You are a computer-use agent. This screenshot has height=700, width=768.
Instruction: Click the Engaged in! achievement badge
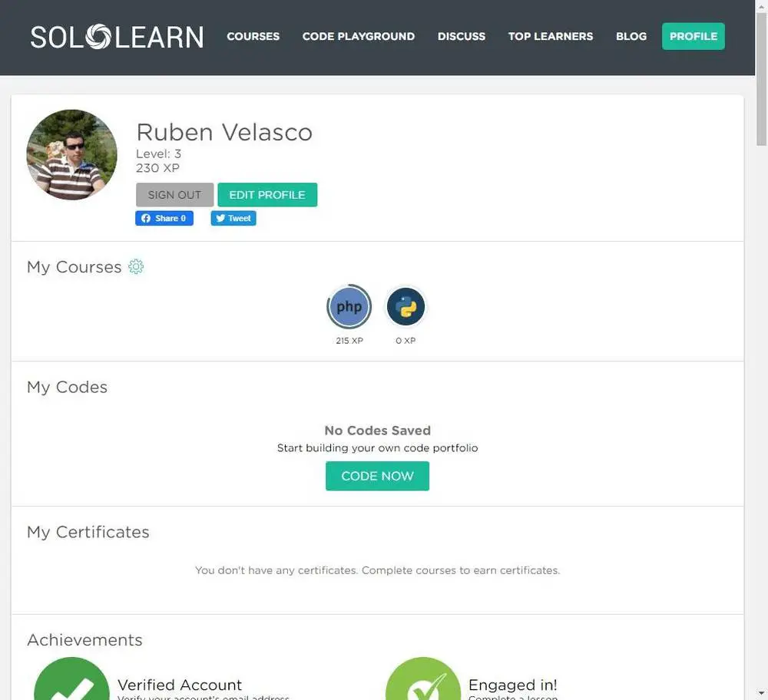(x=422, y=679)
